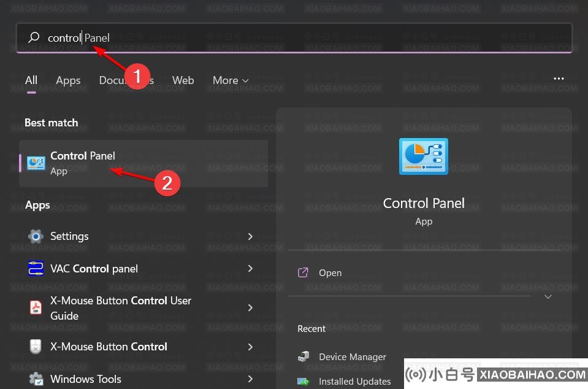Click the Control Panel title in preview pane

coord(424,203)
